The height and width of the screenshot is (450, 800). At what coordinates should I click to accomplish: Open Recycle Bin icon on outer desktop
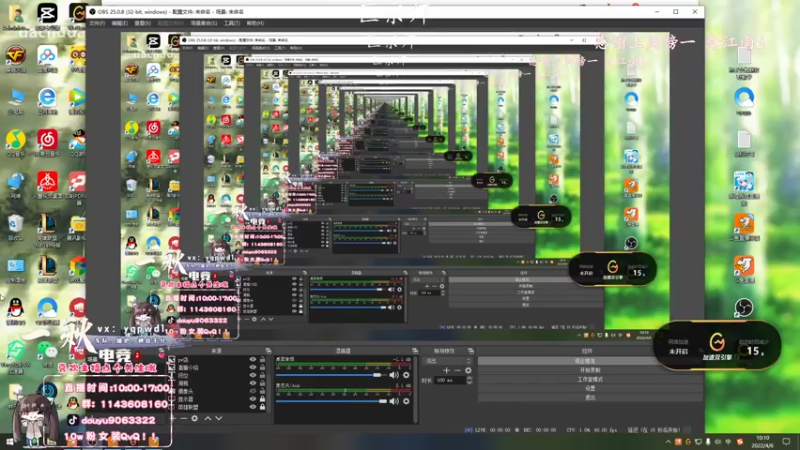pos(16,223)
